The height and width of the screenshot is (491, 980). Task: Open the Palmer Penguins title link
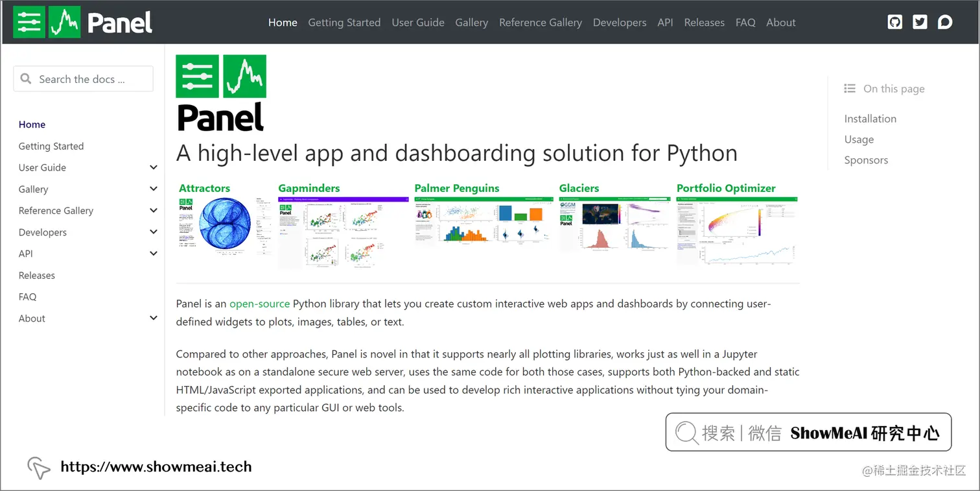457,188
